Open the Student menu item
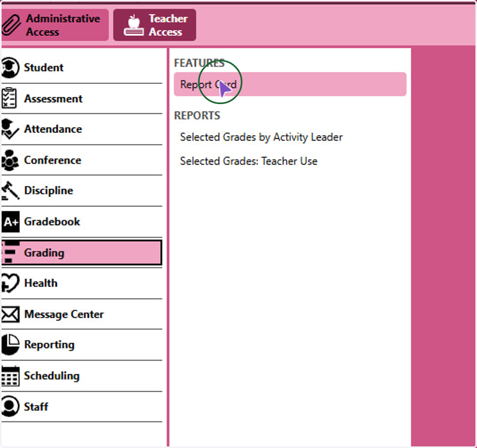 click(82, 68)
